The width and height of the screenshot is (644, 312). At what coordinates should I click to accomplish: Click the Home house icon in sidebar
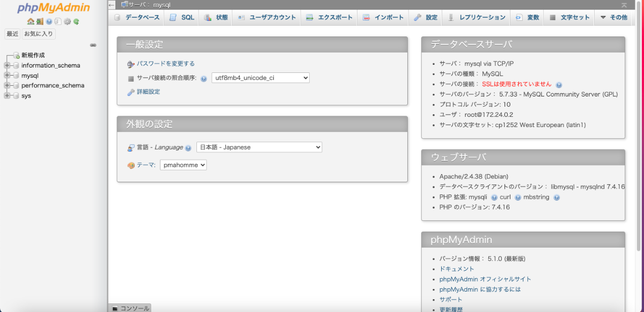click(x=31, y=22)
